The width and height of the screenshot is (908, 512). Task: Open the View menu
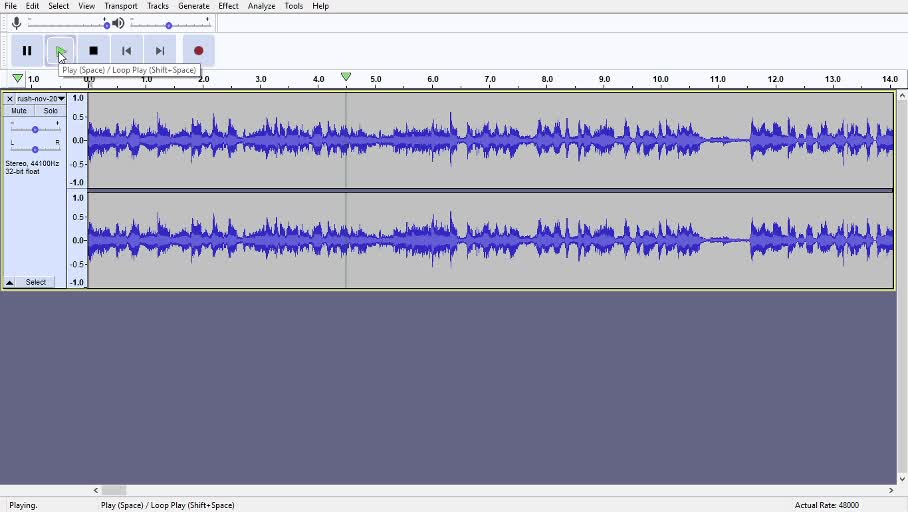pyautogui.click(x=86, y=6)
